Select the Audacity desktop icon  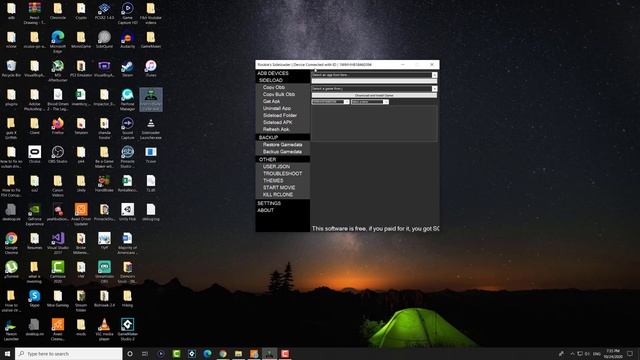127,40
